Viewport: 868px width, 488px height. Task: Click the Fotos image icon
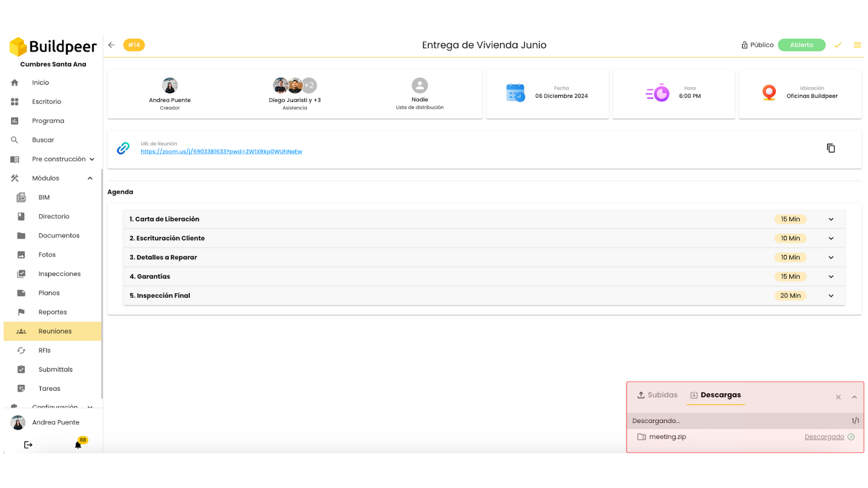coord(21,255)
